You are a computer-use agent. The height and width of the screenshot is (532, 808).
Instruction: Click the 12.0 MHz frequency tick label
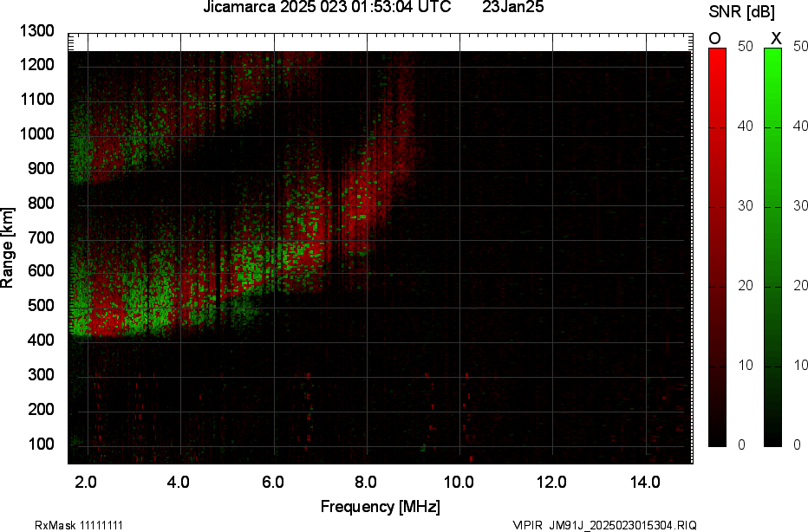(551, 482)
